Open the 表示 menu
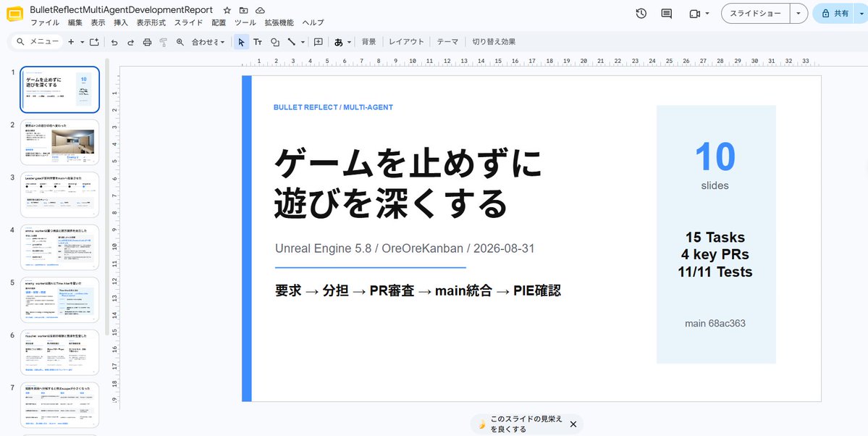Image resolution: width=868 pixels, height=436 pixels. (98, 22)
